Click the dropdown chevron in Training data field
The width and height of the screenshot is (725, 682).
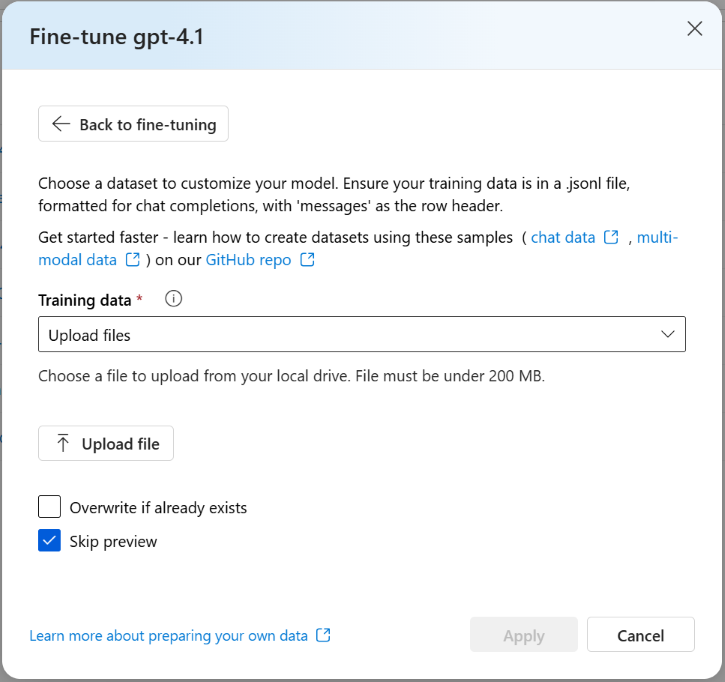pos(668,334)
